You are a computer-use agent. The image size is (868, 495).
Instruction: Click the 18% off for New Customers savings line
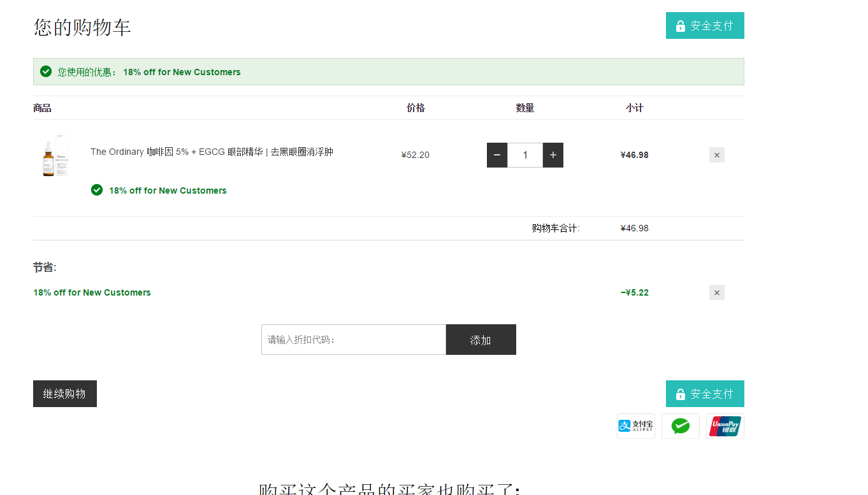[x=92, y=292]
